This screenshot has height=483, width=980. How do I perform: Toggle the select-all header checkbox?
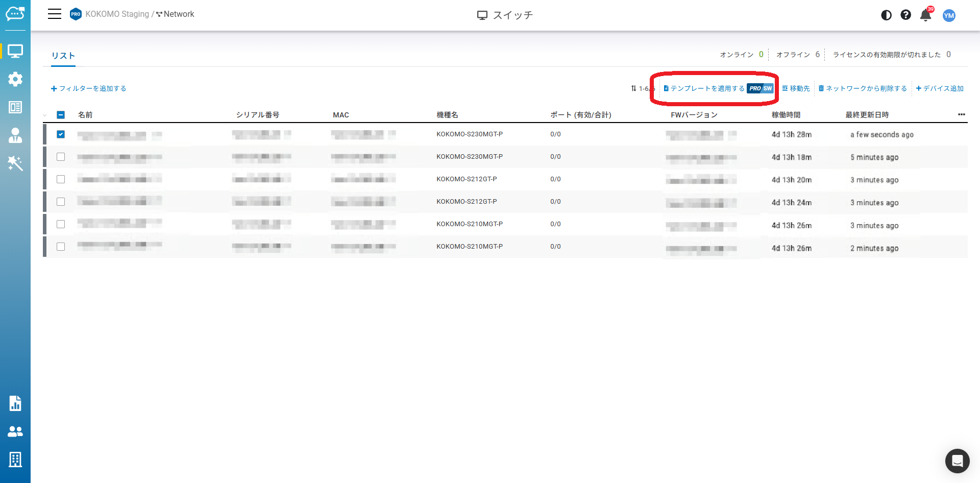click(61, 115)
